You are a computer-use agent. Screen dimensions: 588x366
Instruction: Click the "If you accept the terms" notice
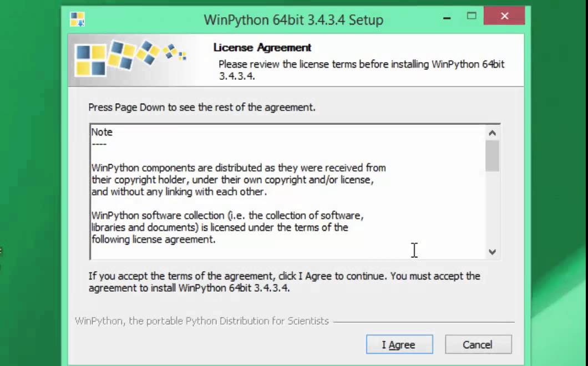[284, 282]
